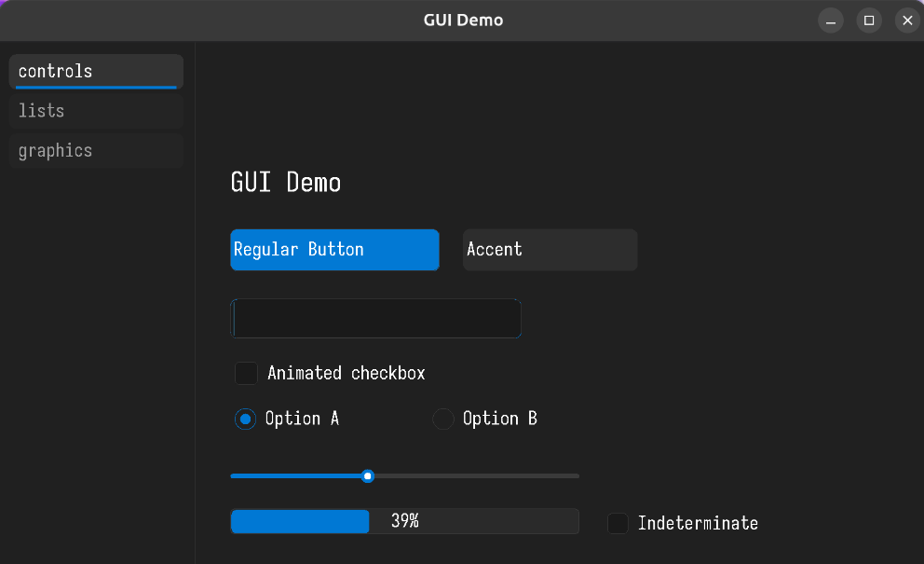924x564 pixels.
Task: Select the Option B radio button
Action: click(443, 420)
